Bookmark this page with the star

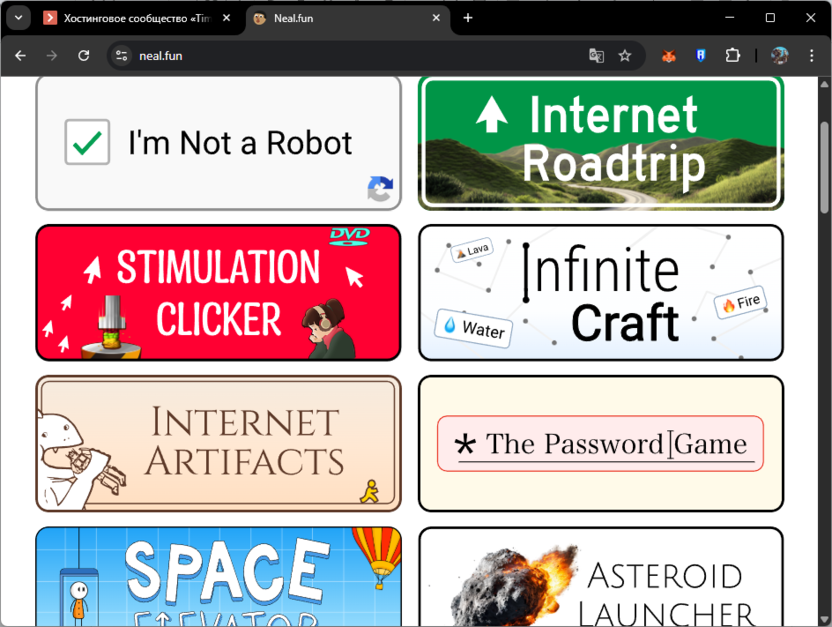click(625, 56)
